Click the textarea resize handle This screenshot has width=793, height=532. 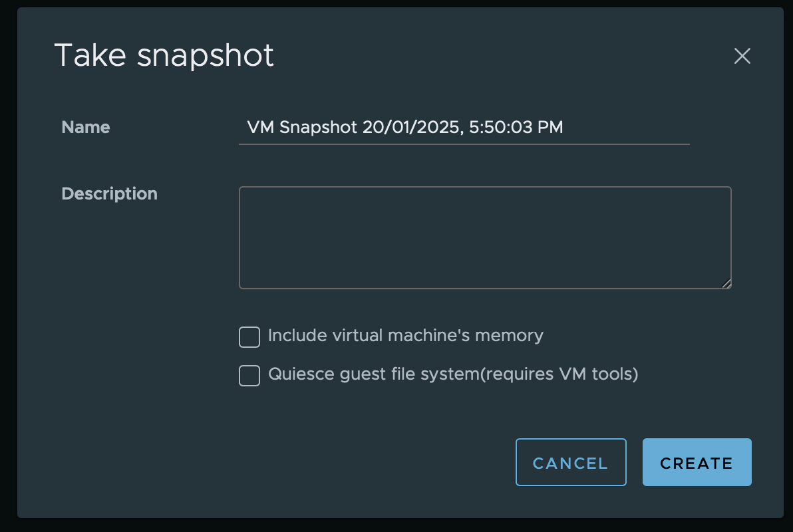[726, 285]
